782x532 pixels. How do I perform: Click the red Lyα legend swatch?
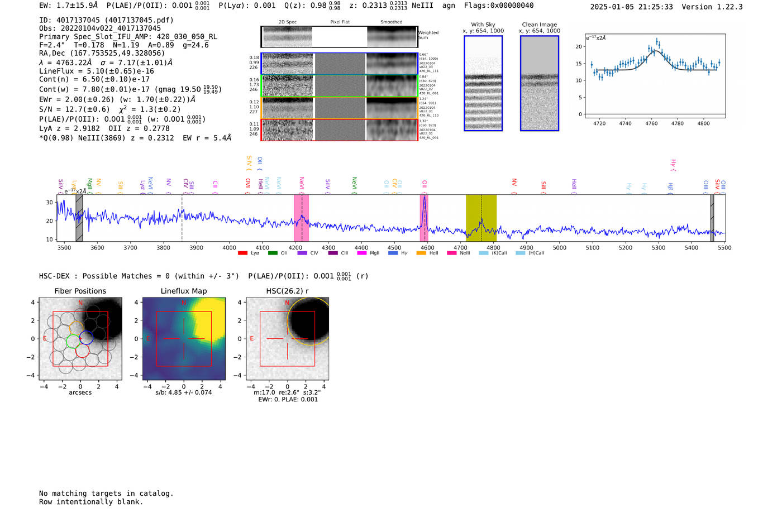click(242, 253)
